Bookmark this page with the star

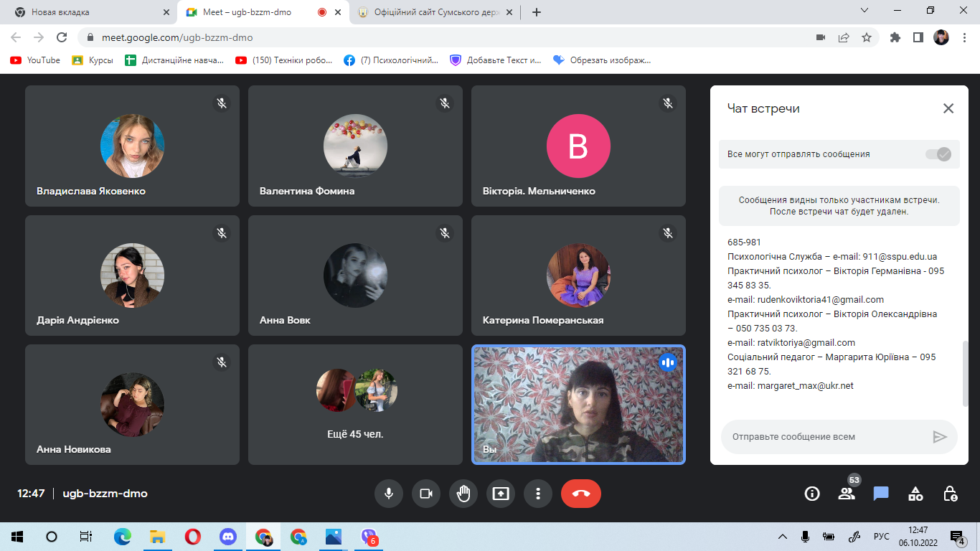[867, 37]
